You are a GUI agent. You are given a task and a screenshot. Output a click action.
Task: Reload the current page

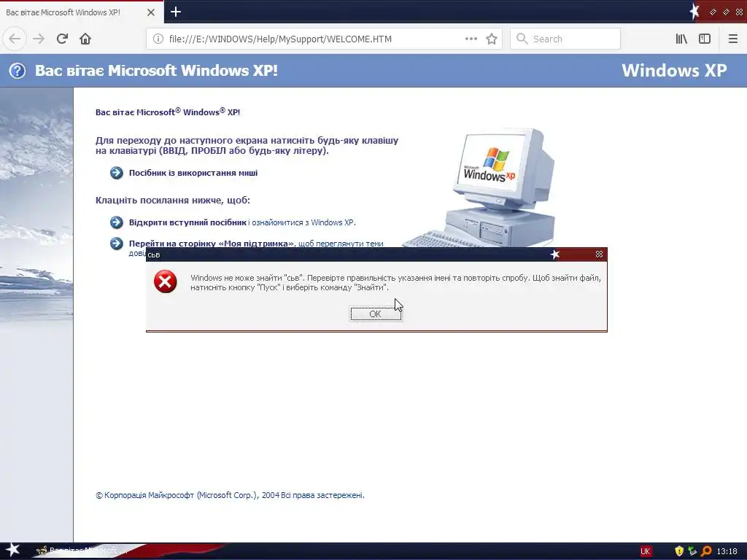[x=63, y=39]
